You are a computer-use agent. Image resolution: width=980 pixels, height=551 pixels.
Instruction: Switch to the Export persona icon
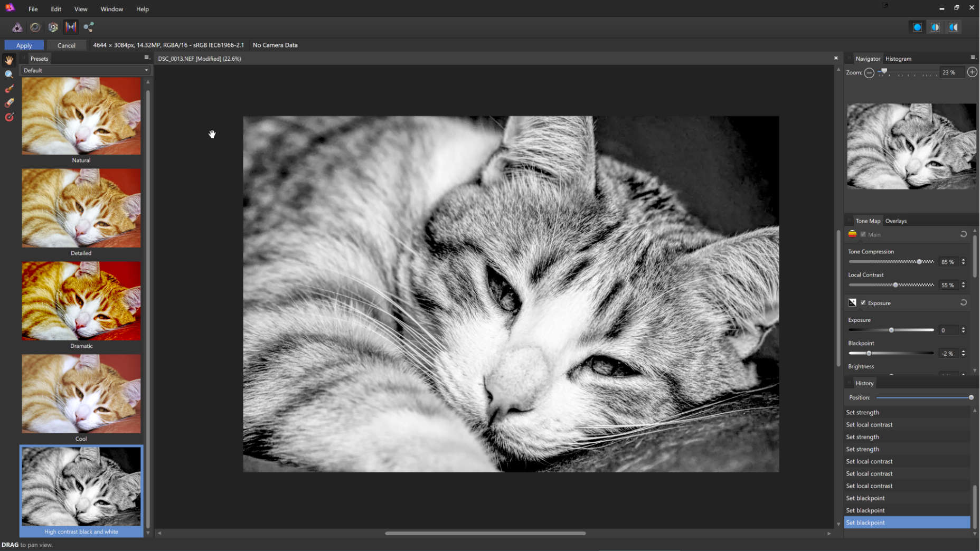[x=89, y=27]
